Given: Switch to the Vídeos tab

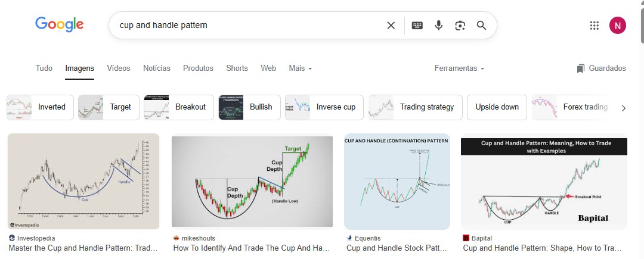Looking at the screenshot, I should point(119,68).
